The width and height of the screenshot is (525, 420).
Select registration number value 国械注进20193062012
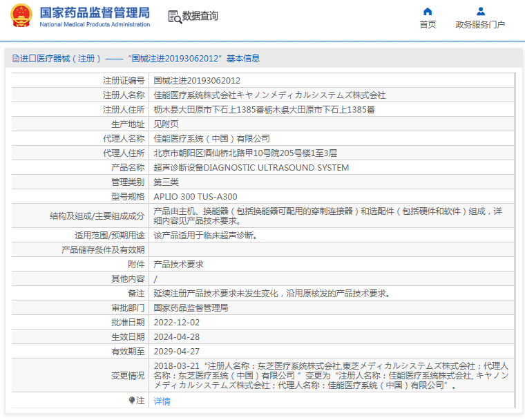click(197, 81)
